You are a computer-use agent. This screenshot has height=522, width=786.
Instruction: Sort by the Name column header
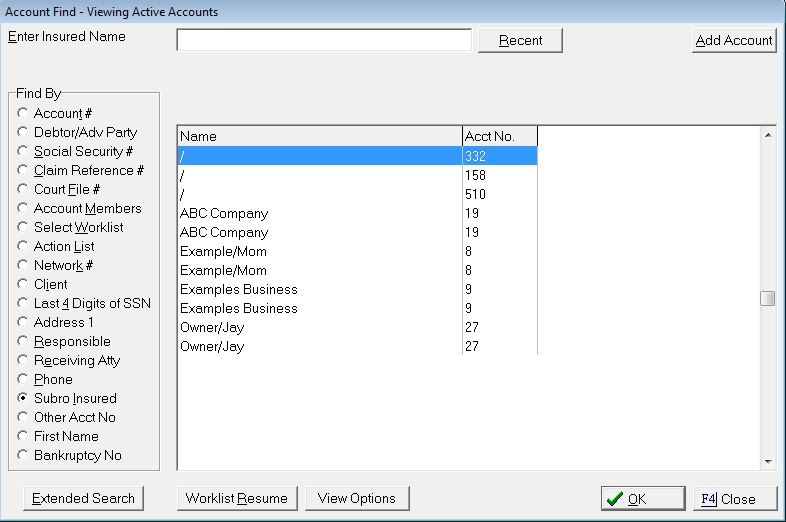[x=319, y=136]
